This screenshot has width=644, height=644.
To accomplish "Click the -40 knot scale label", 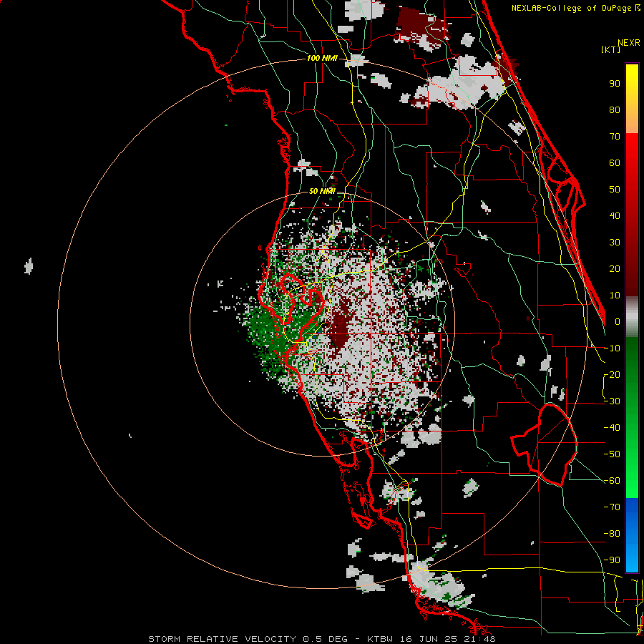I will pos(612,428).
